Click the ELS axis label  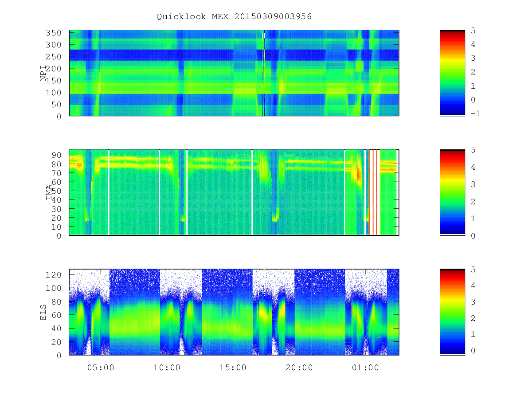tap(43, 312)
